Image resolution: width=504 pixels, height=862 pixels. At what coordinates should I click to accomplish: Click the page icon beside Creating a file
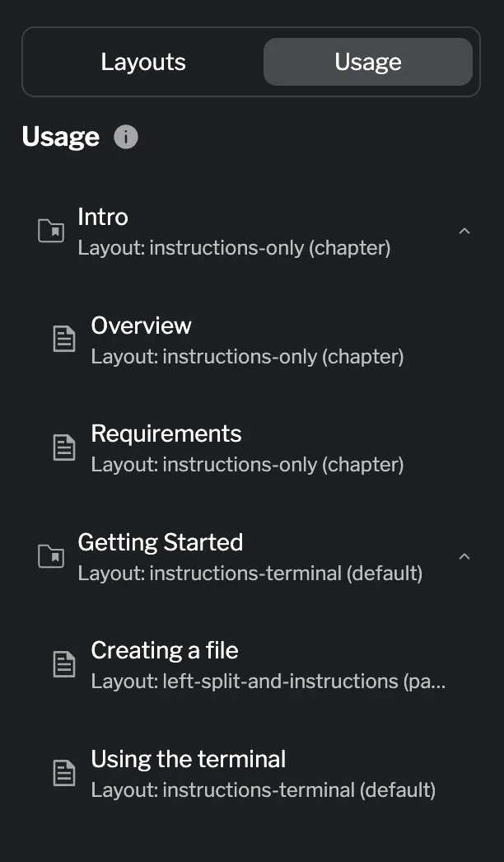coord(64,663)
